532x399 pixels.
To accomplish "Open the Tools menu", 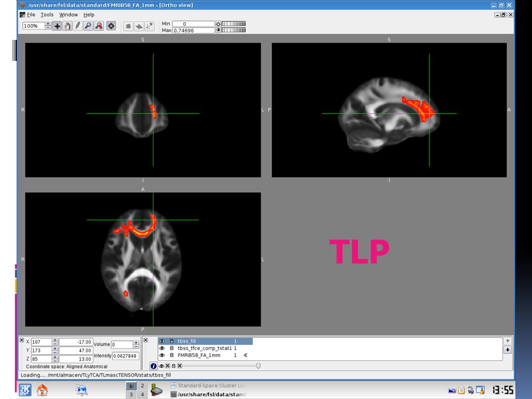I will click(x=47, y=14).
